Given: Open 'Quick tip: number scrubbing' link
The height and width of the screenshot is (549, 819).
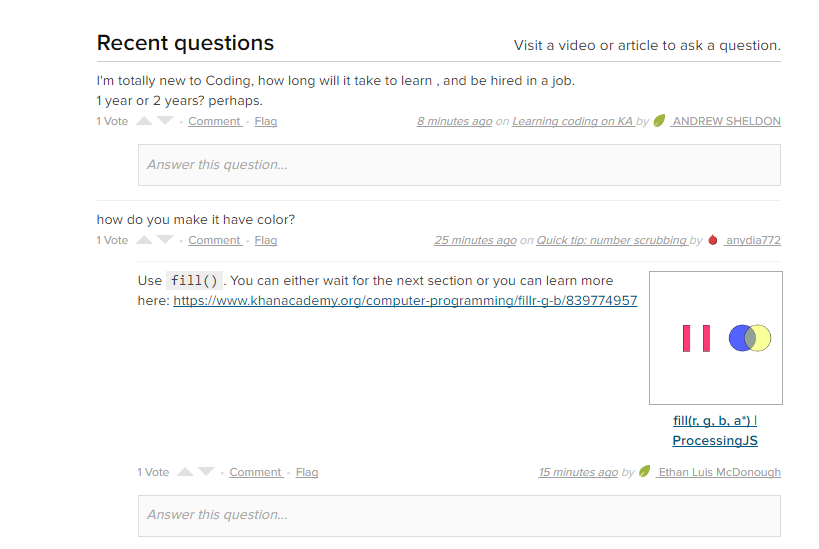Looking at the screenshot, I should click(611, 240).
